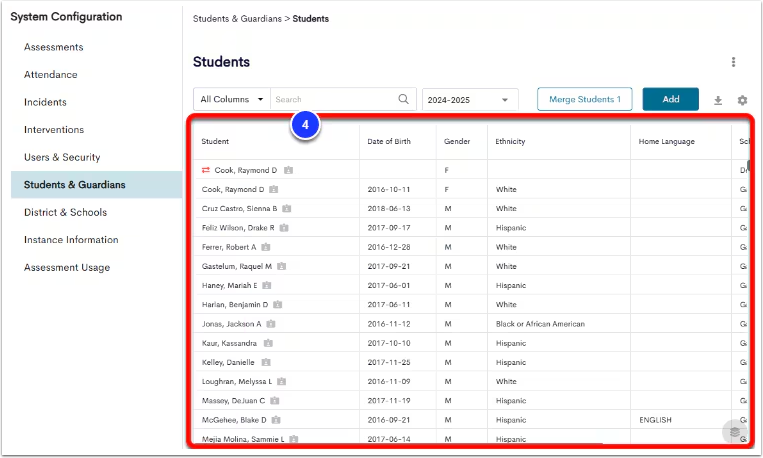
Task: Click the search magnifier icon
Action: pos(403,99)
